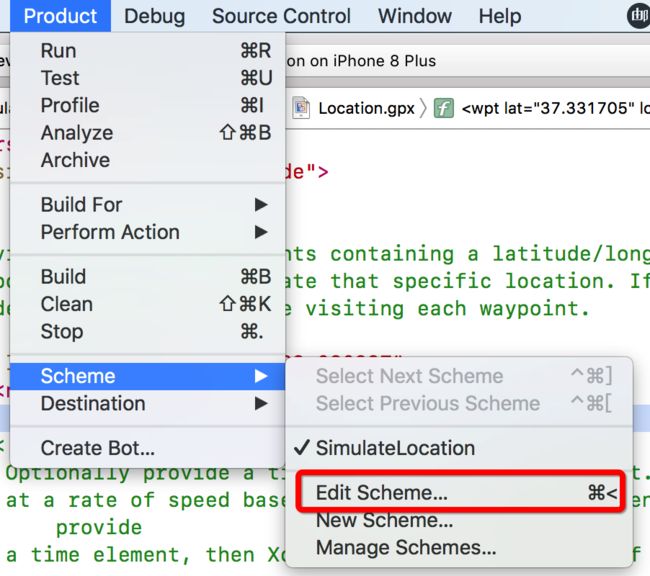Select Create Bot… menu entry

[x=148, y=448]
